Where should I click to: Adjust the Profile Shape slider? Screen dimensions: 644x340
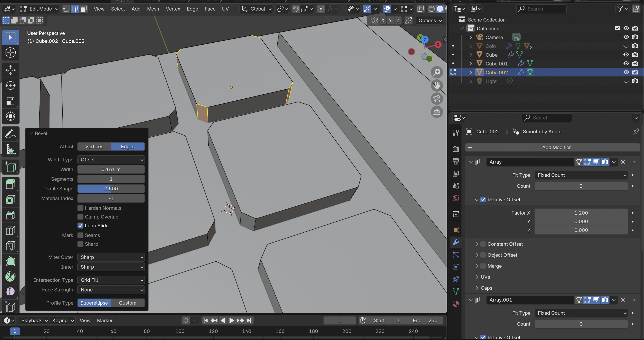click(111, 189)
